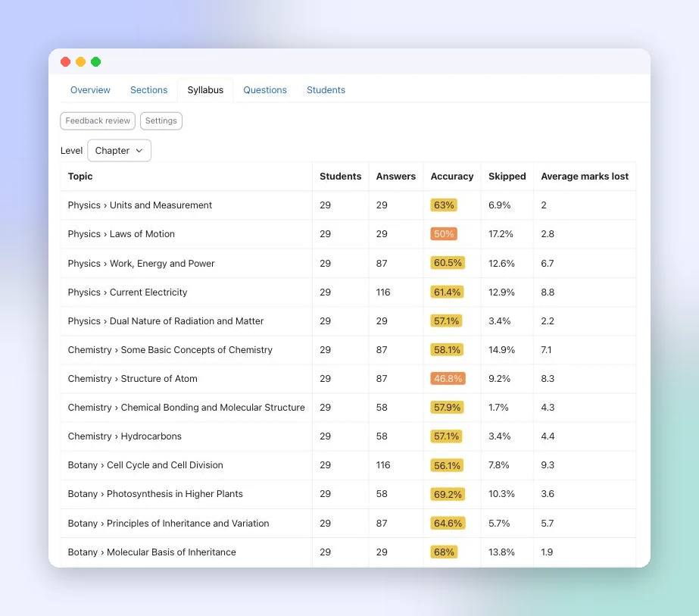Sort by the Topic column header

(x=80, y=177)
